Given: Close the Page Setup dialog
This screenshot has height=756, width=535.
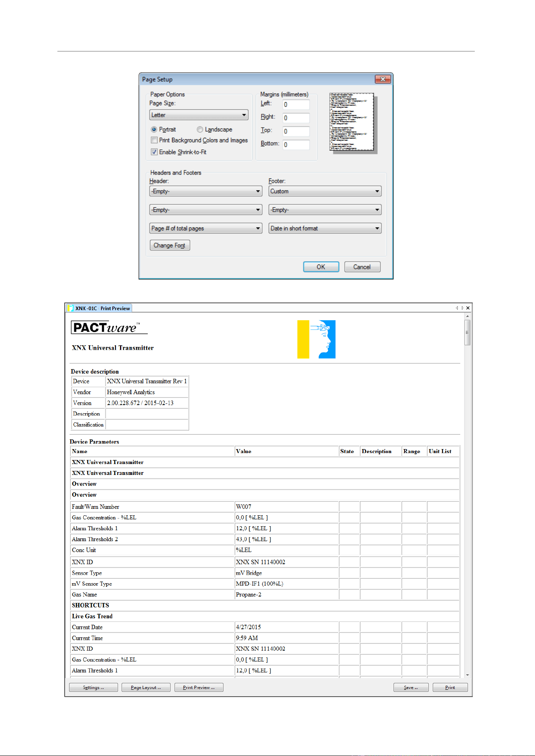Looking at the screenshot, I should coord(383,79).
